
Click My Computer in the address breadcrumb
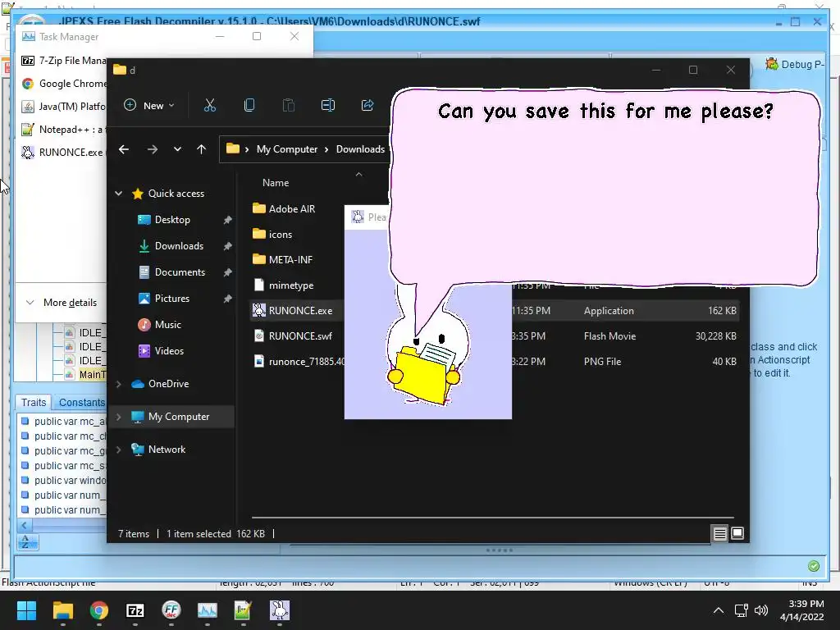tap(287, 149)
